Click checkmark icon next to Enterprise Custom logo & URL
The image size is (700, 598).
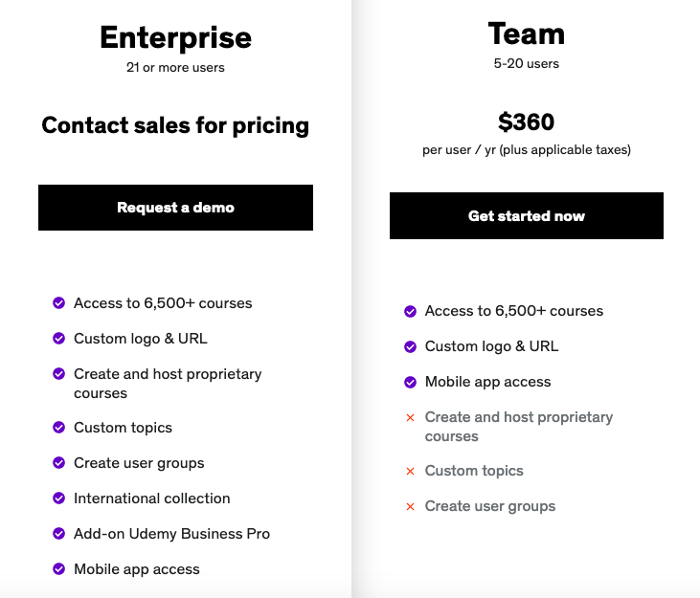(58, 339)
